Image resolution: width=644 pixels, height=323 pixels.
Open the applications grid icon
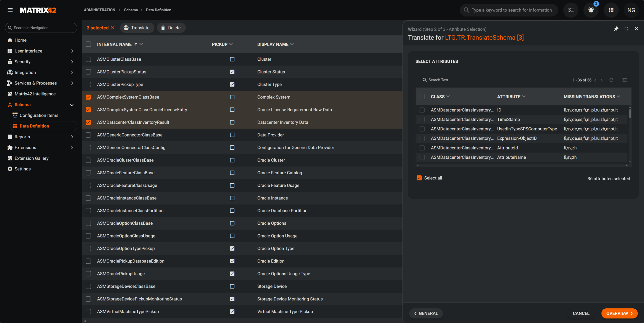[611, 10]
